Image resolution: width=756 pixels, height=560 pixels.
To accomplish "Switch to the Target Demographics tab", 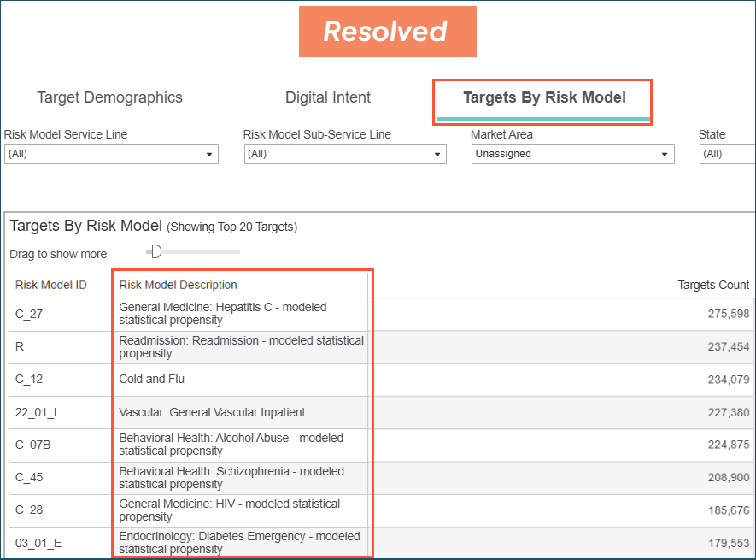I will pos(109,97).
